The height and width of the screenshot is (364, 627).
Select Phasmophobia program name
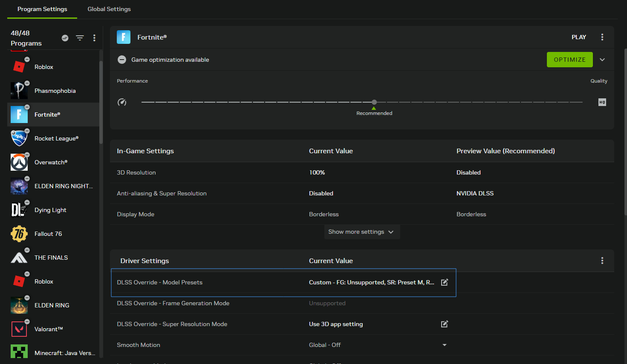click(x=55, y=91)
